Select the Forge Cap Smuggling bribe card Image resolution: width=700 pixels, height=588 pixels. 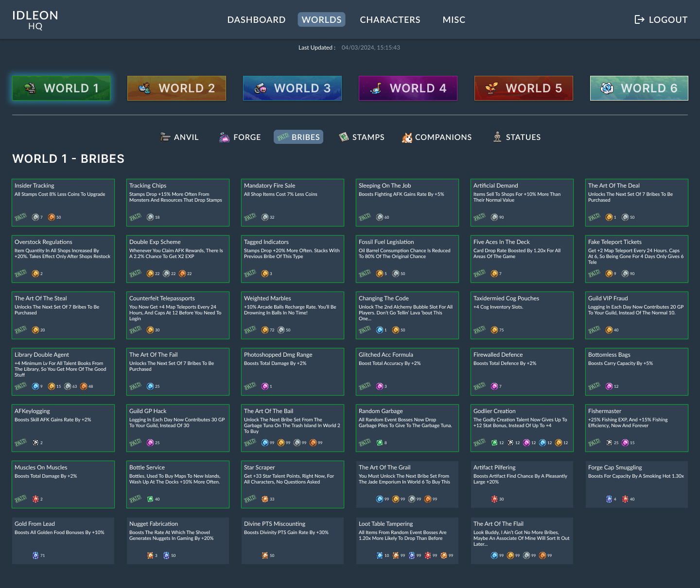point(636,484)
